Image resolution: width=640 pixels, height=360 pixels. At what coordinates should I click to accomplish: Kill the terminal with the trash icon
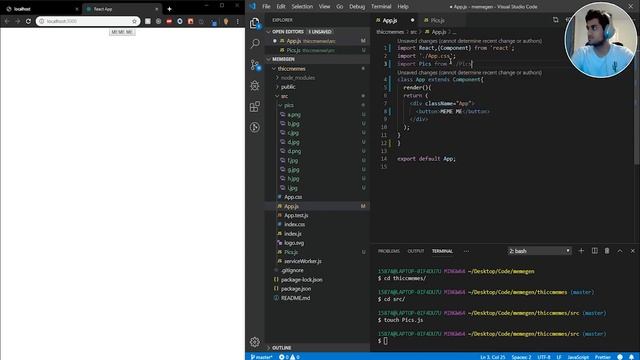[607, 251]
